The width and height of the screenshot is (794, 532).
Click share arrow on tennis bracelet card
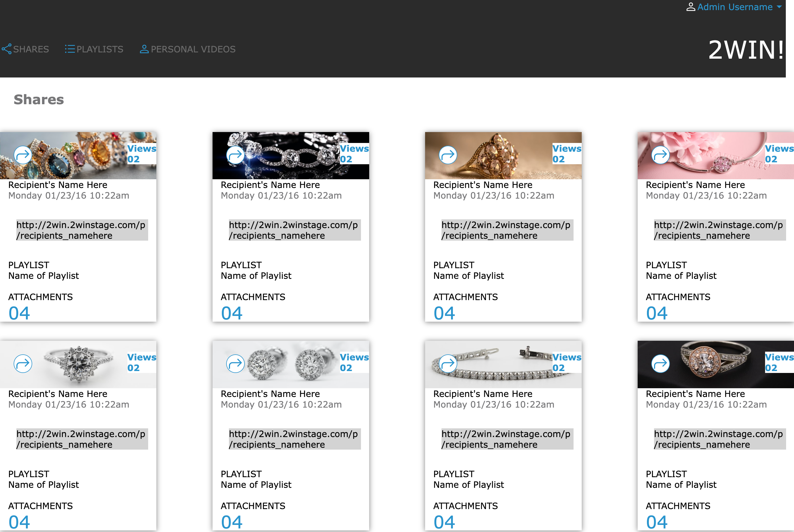pyautogui.click(x=447, y=364)
